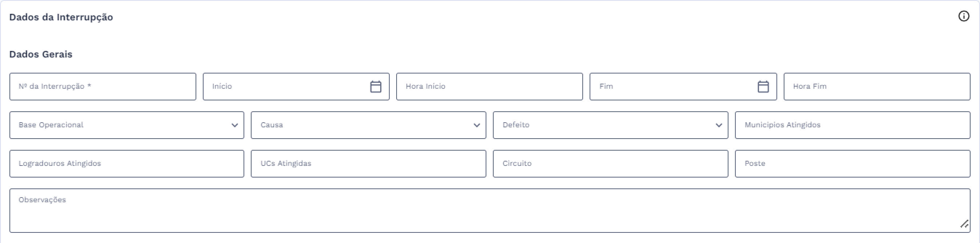Click the Nº da Interrupção input field

tap(103, 87)
